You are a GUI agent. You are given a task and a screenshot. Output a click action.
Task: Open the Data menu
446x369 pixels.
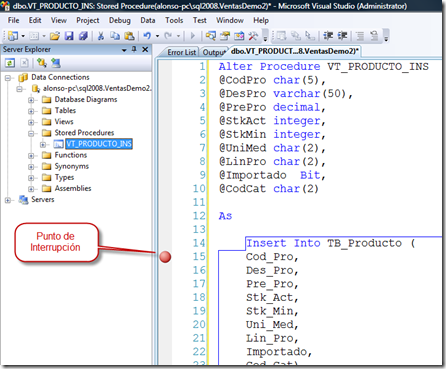[148, 20]
